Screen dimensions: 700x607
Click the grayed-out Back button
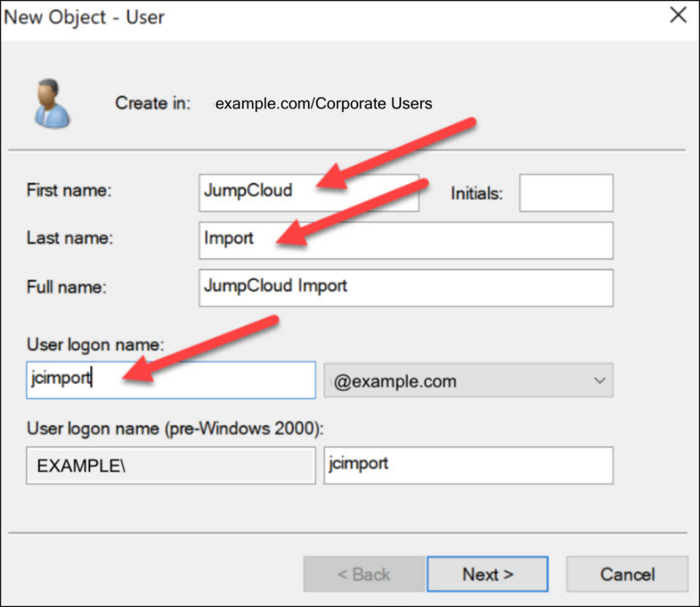[x=363, y=574]
